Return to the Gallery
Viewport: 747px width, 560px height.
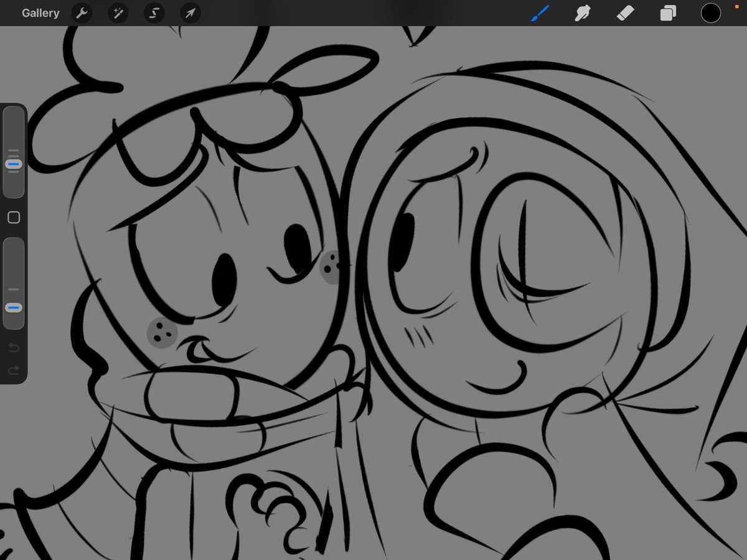tap(40, 13)
